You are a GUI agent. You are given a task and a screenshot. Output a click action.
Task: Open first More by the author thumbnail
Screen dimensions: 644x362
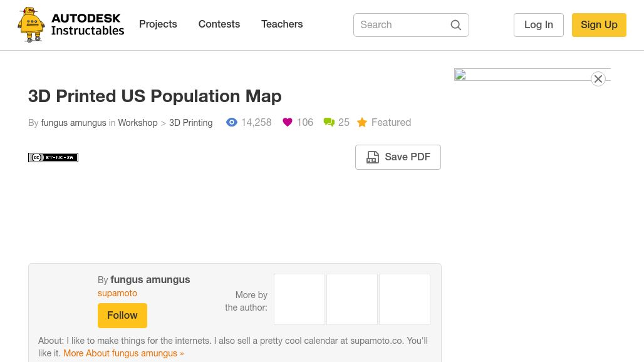click(x=299, y=299)
